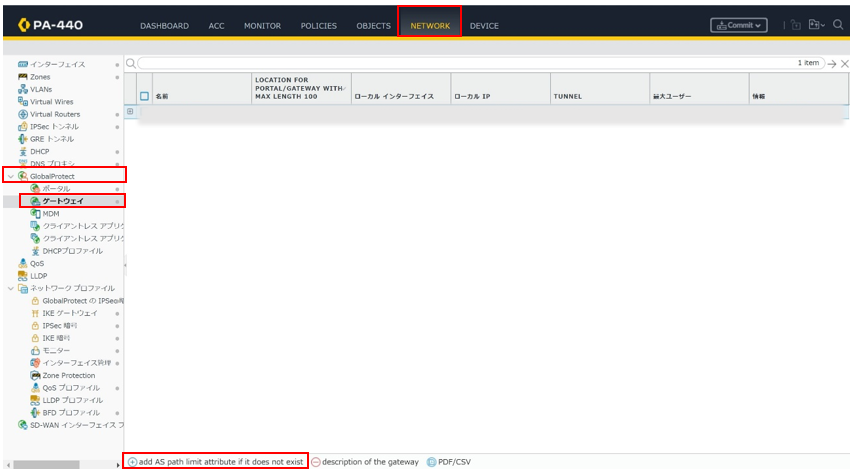
Task: Switch to the OBJECTS tab
Action: [x=374, y=25]
